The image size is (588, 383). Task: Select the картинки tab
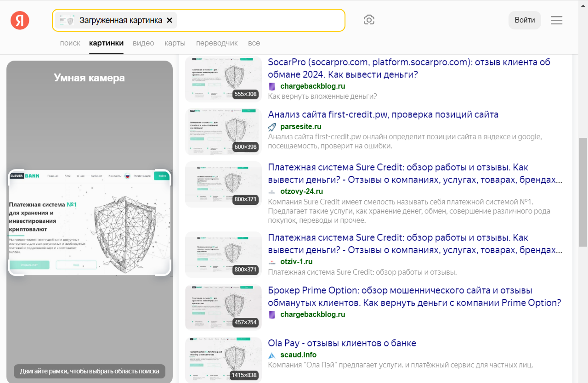pyautogui.click(x=106, y=43)
